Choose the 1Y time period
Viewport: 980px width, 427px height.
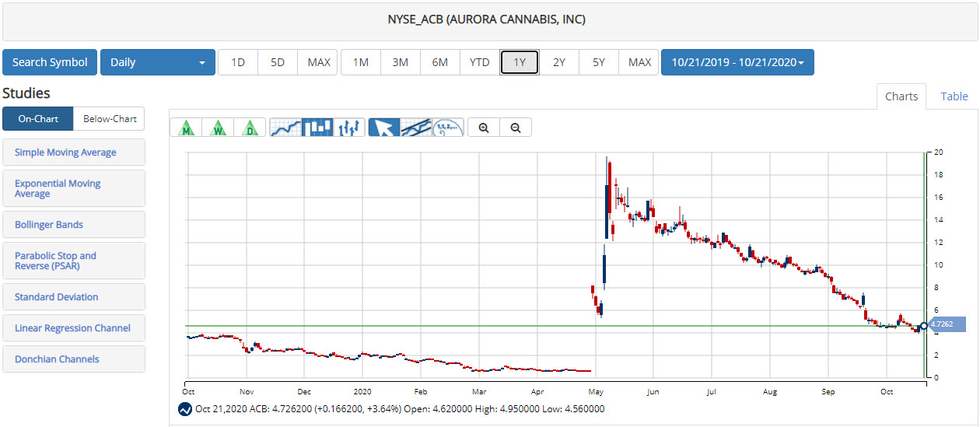[520, 62]
